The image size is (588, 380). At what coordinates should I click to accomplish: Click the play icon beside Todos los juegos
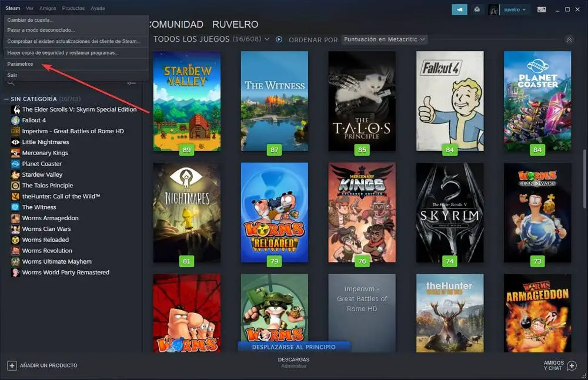tap(279, 39)
